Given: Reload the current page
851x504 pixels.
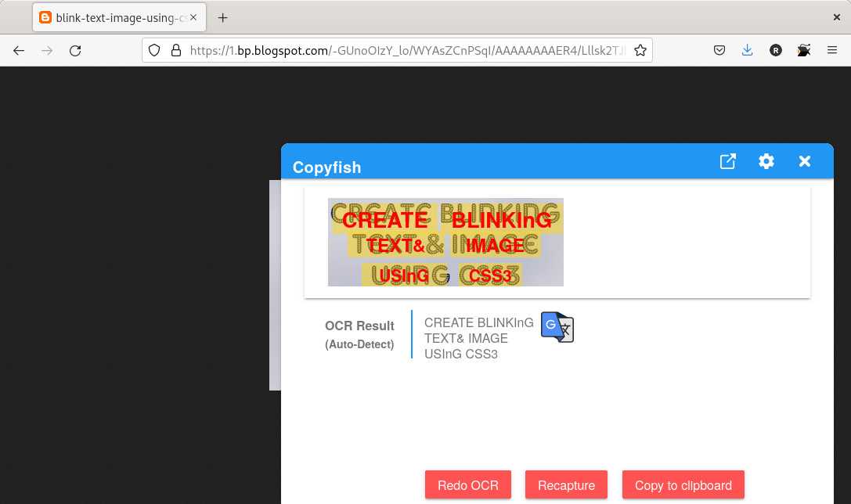Looking at the screenshot, I should (75, 50).
